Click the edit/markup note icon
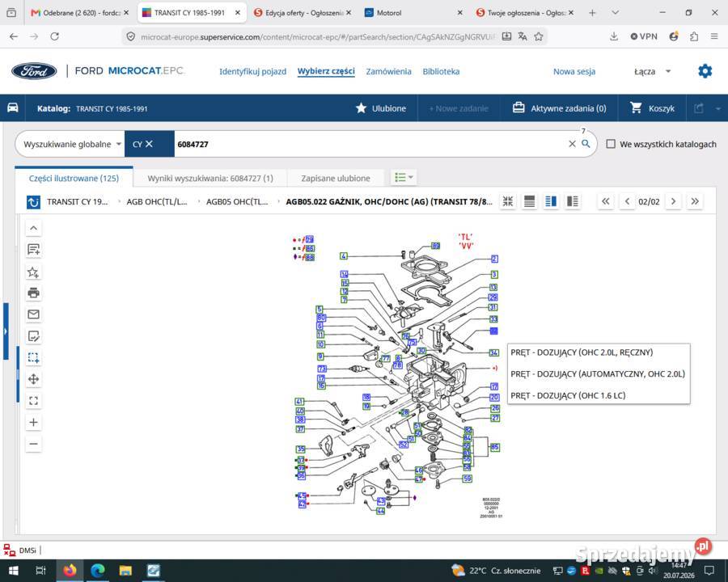Screen dimensions: 728x582 click(33, 335)
